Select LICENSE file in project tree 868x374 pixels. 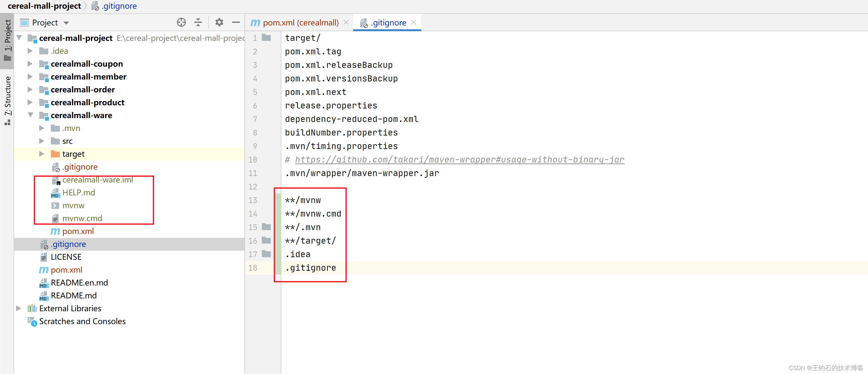66,257
